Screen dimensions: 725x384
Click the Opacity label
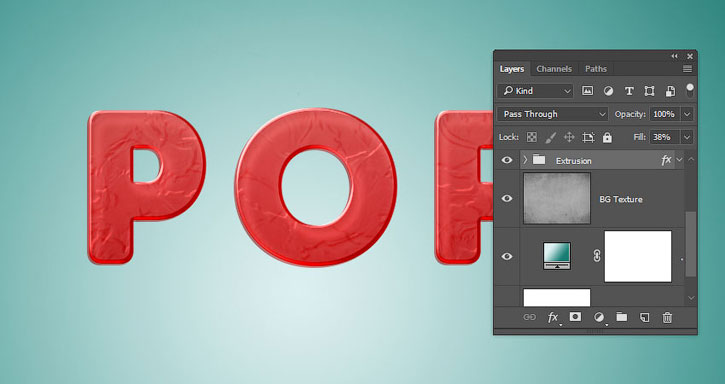[x=630, y=114]
